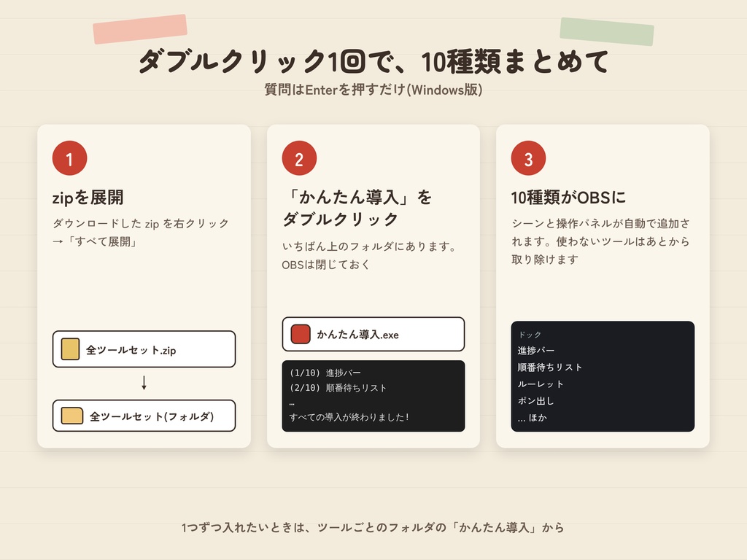This screenshot has height=560, width=747.
Task: Click the text いちばん上のフォルダにあります。
Action: [370, 246]
